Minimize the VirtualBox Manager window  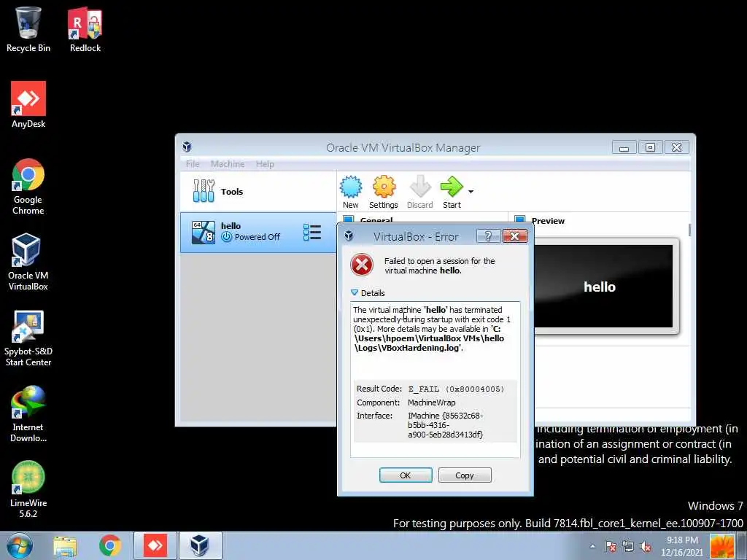(624, 147)
